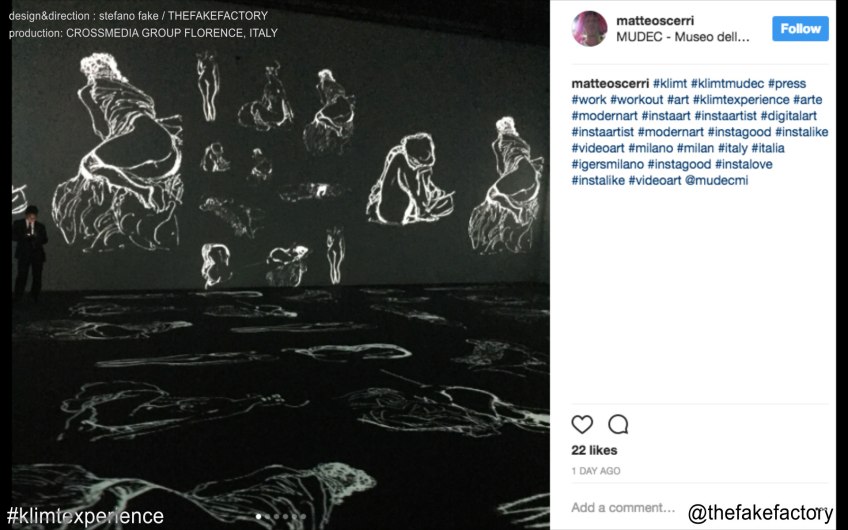This screenshot has height=530, width=848.
Task: Open the #milano hashtag
Action: coord(651,148)
